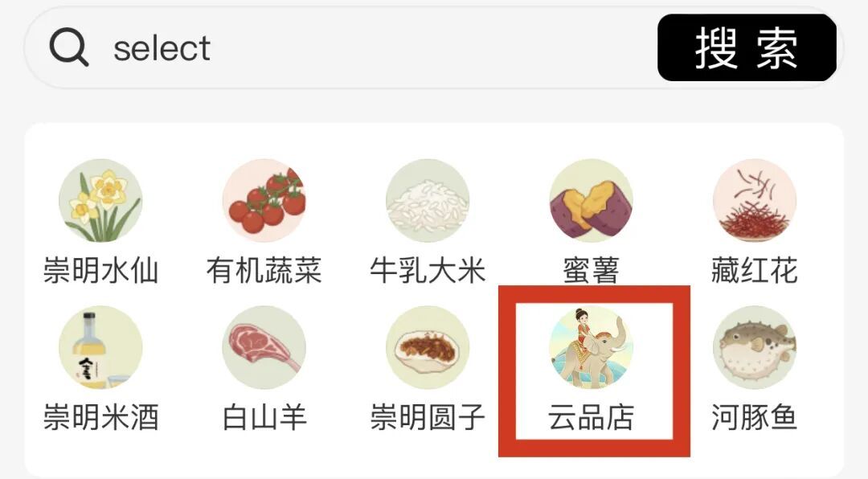Tap the 崇明圆子 dumpling icon
The height and width of the screenshot is (479, 868).
click(428, 347)
